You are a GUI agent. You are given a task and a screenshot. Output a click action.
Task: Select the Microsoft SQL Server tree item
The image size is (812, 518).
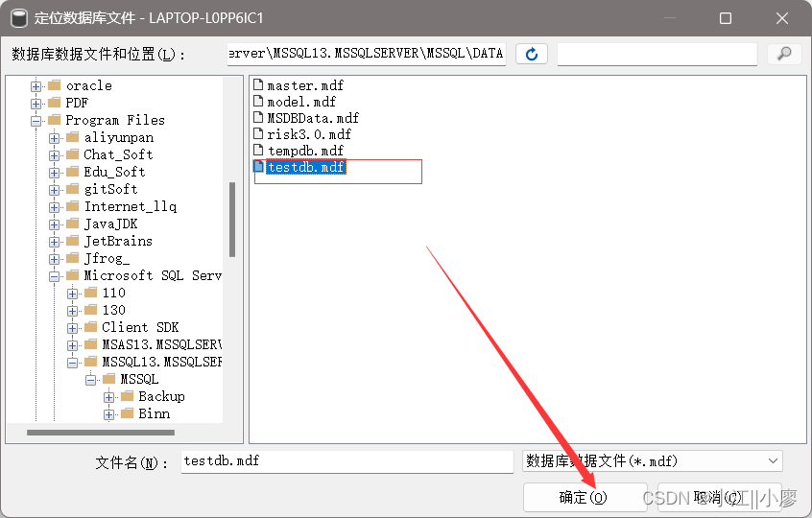tap(153, 275)
